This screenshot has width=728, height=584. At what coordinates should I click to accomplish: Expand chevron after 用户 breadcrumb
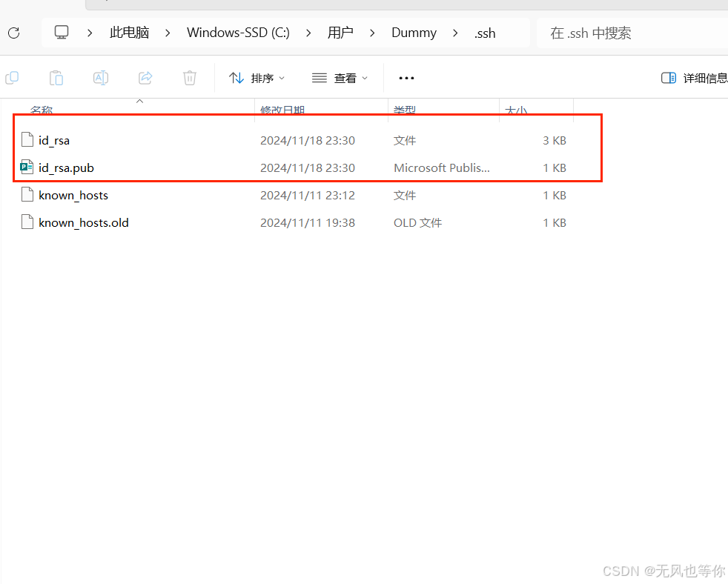coord(372,33)
